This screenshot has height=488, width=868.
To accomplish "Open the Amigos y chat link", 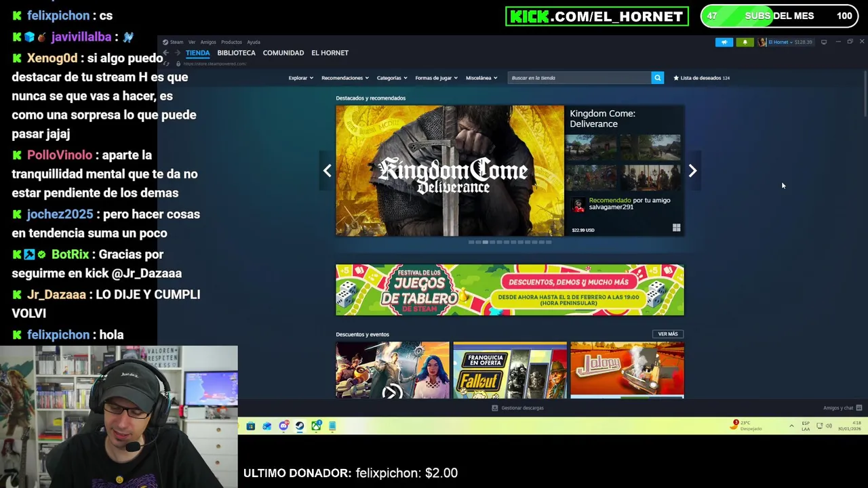I will [838, 408].
